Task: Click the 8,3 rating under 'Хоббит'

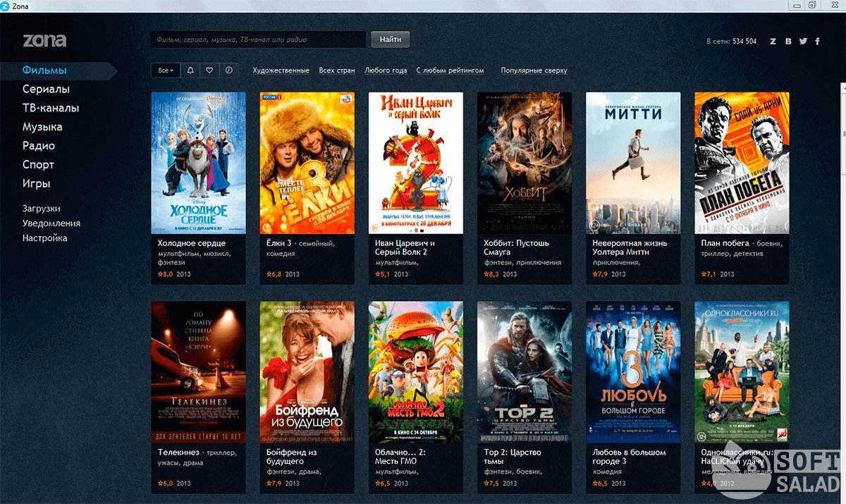Action: click(x=491, y=274)
